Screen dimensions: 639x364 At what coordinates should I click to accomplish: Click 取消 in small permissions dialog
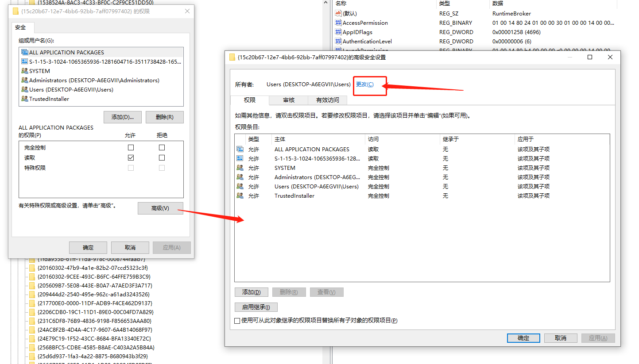click(x=130, y=248)
